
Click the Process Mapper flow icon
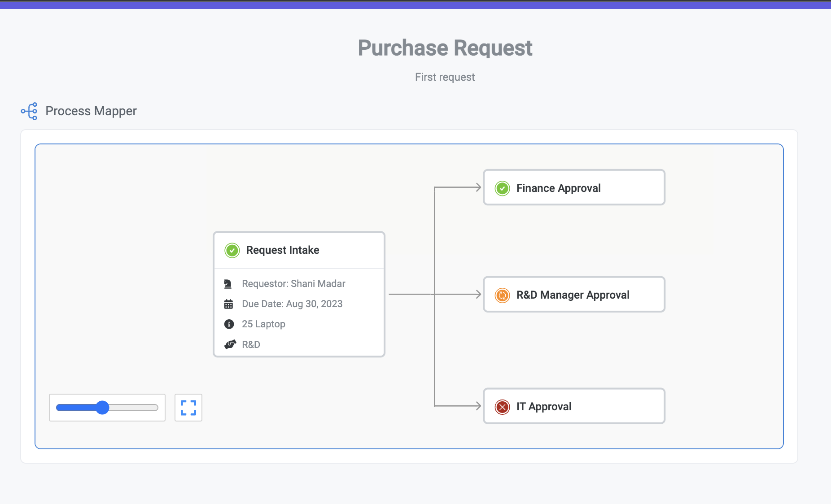[30, 111]
